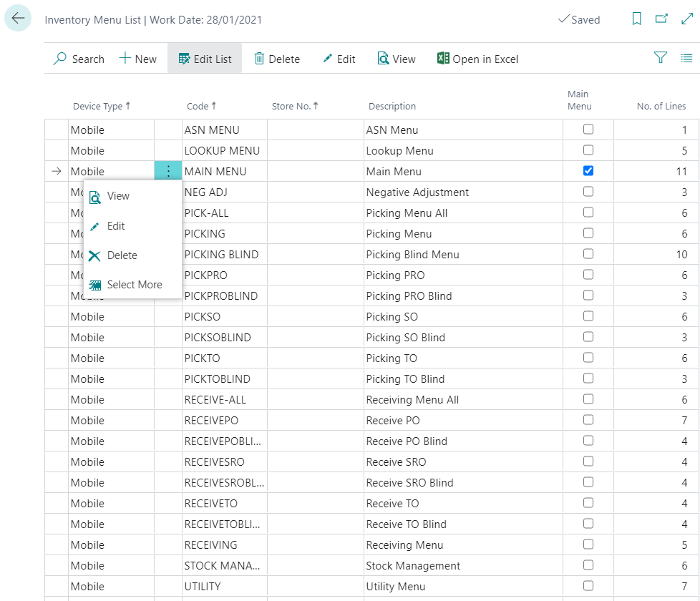Click the Edit List toolbar button

point(205,59)
